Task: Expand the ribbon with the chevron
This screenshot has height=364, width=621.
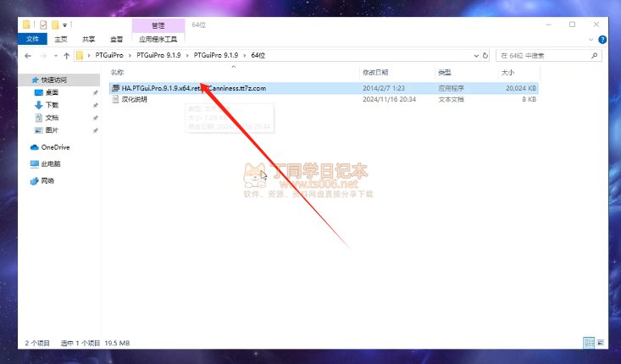Action: tap(591, 40)
